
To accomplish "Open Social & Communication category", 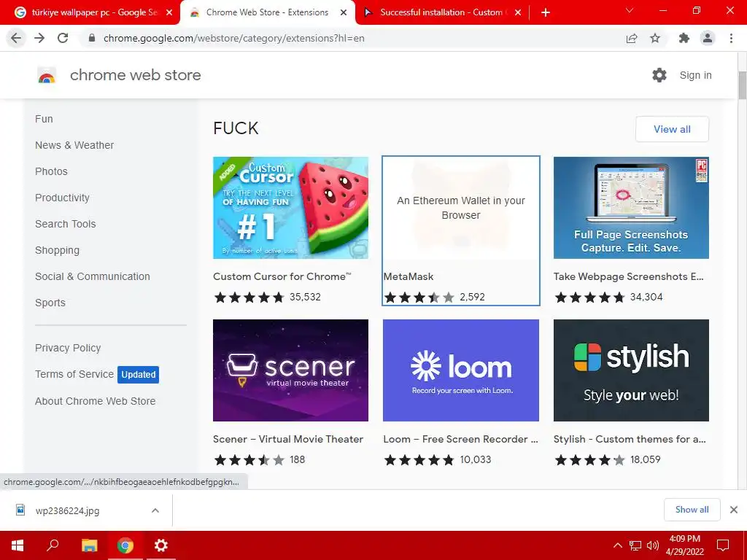I will 93,276.
